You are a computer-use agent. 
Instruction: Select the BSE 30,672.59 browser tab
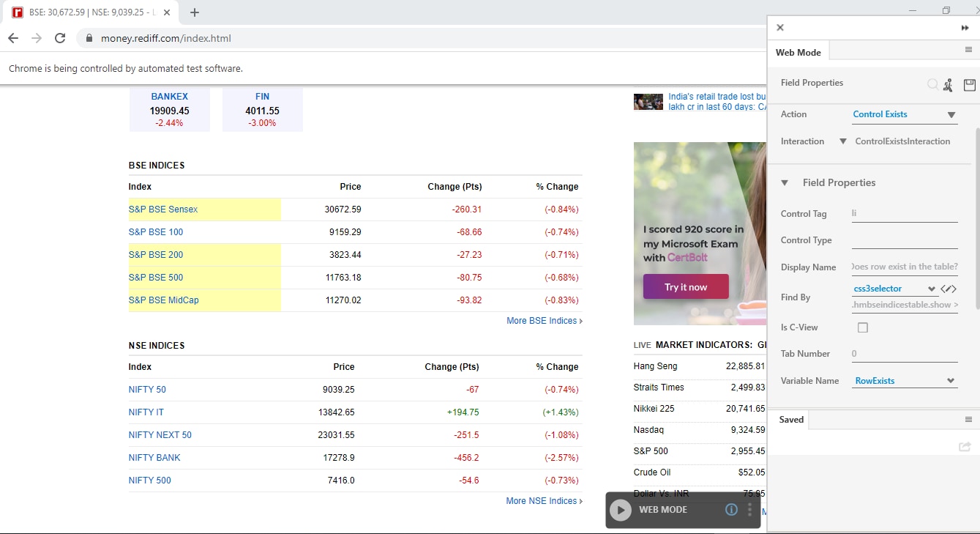[91, 12]
